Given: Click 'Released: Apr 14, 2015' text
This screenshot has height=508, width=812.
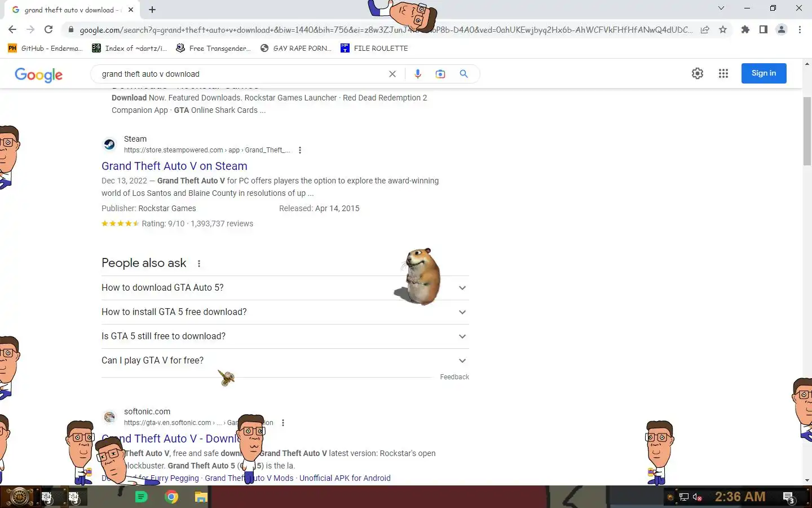Looking at the screenshot, I should tap(319, 208).
